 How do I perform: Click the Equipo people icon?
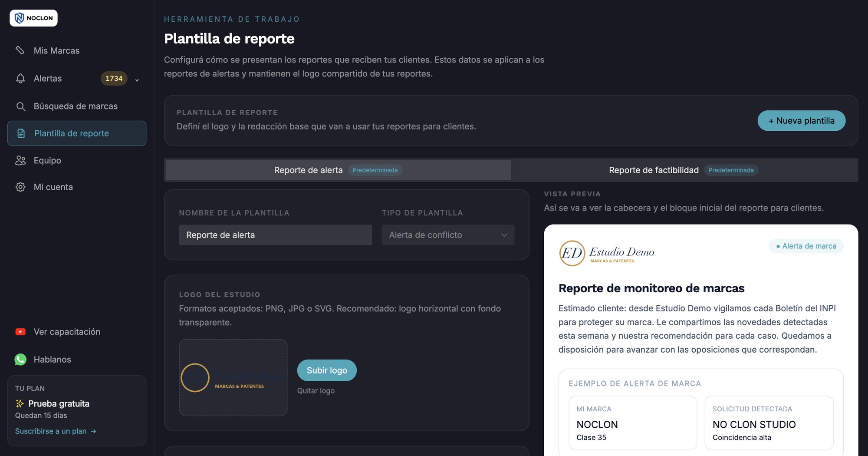point(20,160)
